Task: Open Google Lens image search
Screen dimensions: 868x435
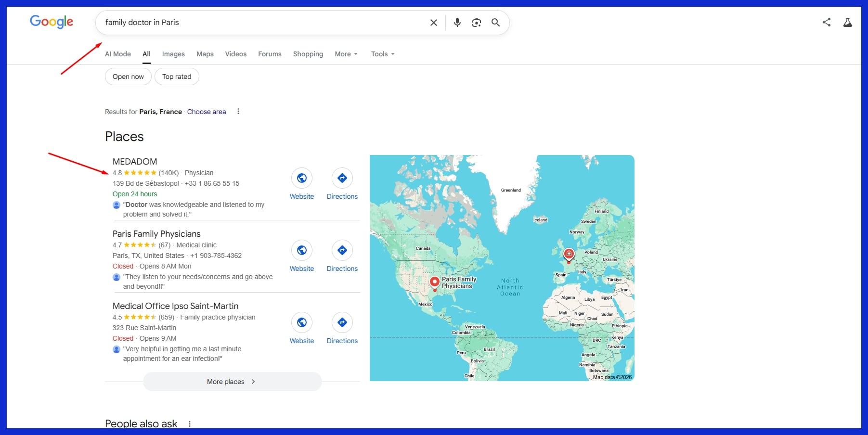Action: (x=476, y=22)
